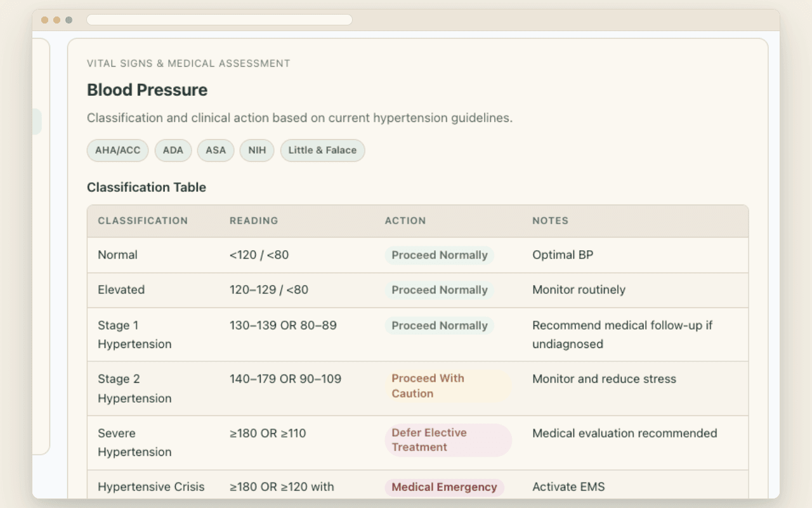The image size is (812, 508).
Task: Click the classification guidelines description text
Action: point(299,118)
